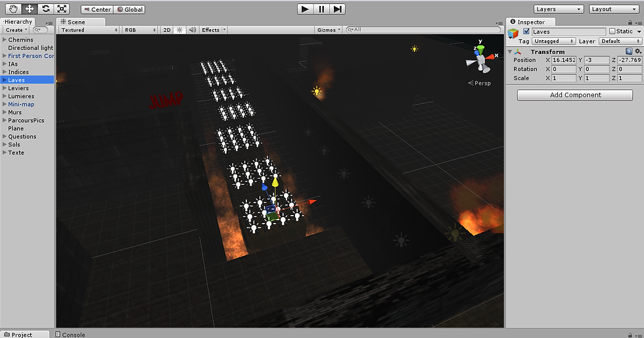
Task: Select yellow light gizmo near top right
Action: (x=415, y=49)
